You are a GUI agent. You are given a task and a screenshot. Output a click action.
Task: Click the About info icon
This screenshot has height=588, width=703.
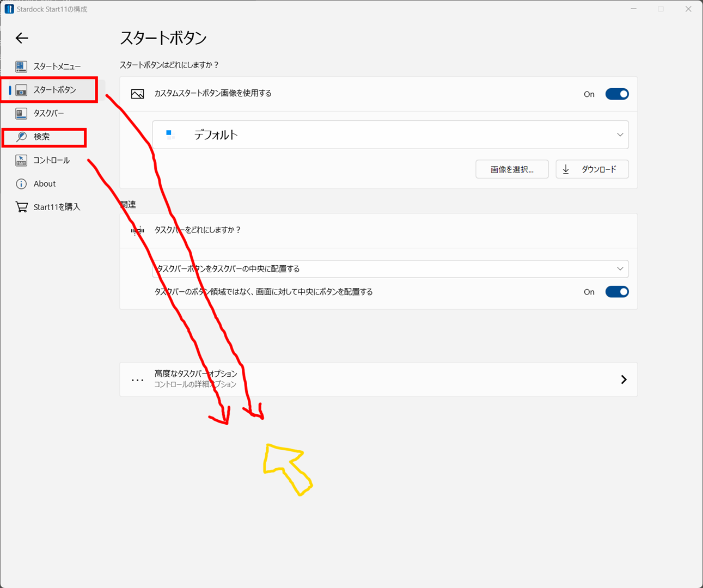pos(21,184)
